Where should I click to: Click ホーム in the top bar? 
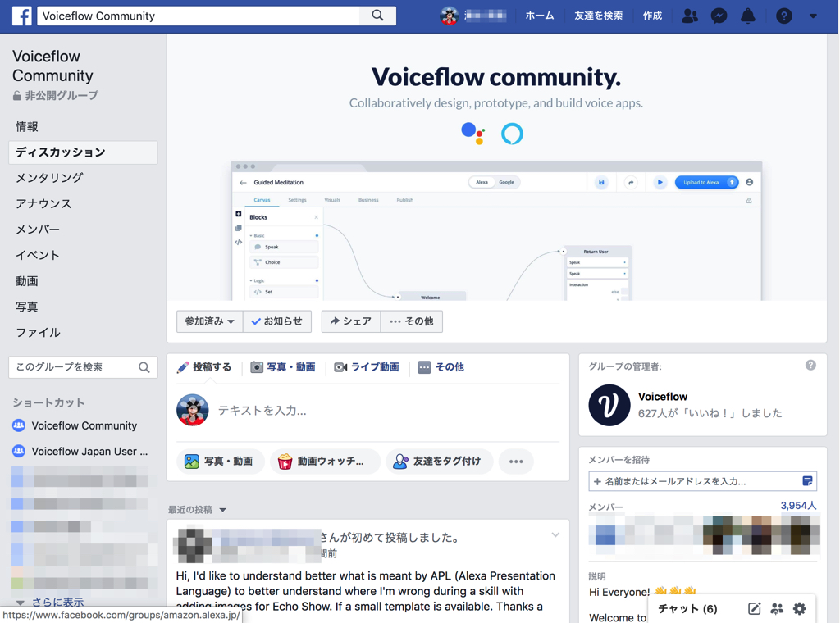coord(540,16)
